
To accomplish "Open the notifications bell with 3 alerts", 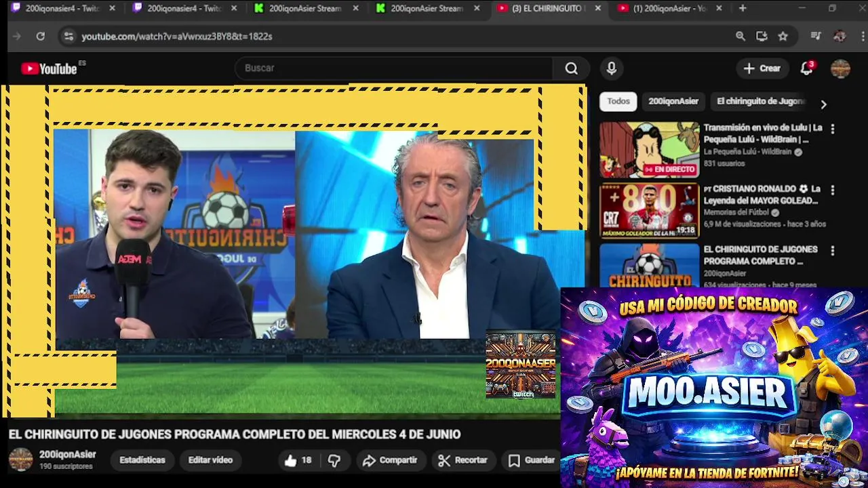I will 807,68.
